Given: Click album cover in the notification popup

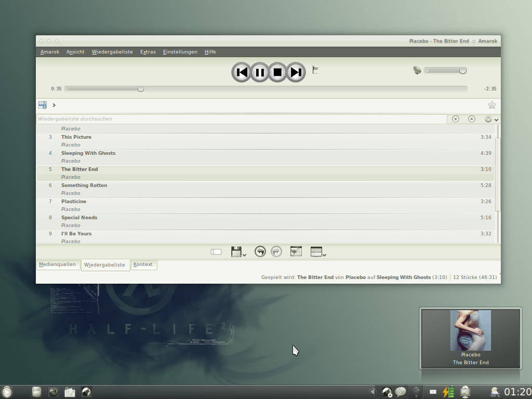Looking at the screenshot, I should click(x=470, y=330).
